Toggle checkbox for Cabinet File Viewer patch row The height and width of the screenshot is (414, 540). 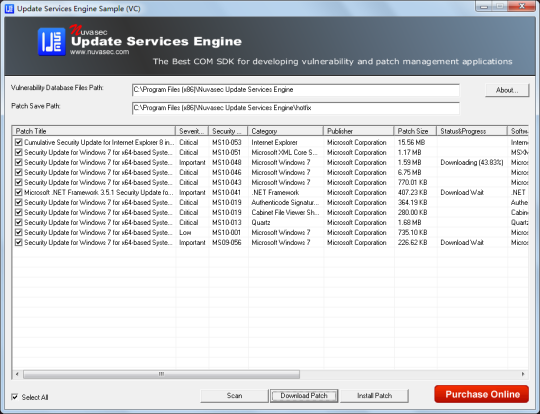(19, 212)
